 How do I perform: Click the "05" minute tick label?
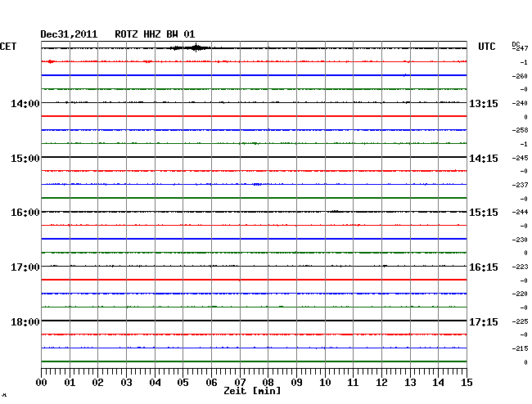[x=183, y=383]
